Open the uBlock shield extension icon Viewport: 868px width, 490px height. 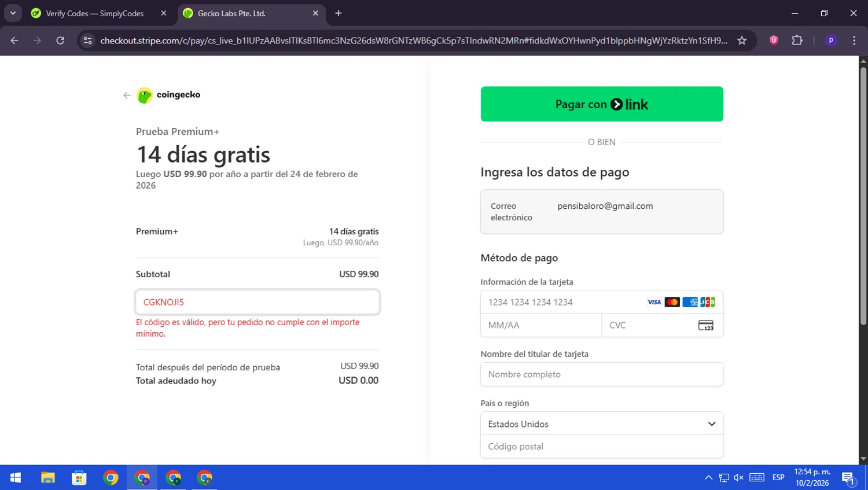(774, 40)
